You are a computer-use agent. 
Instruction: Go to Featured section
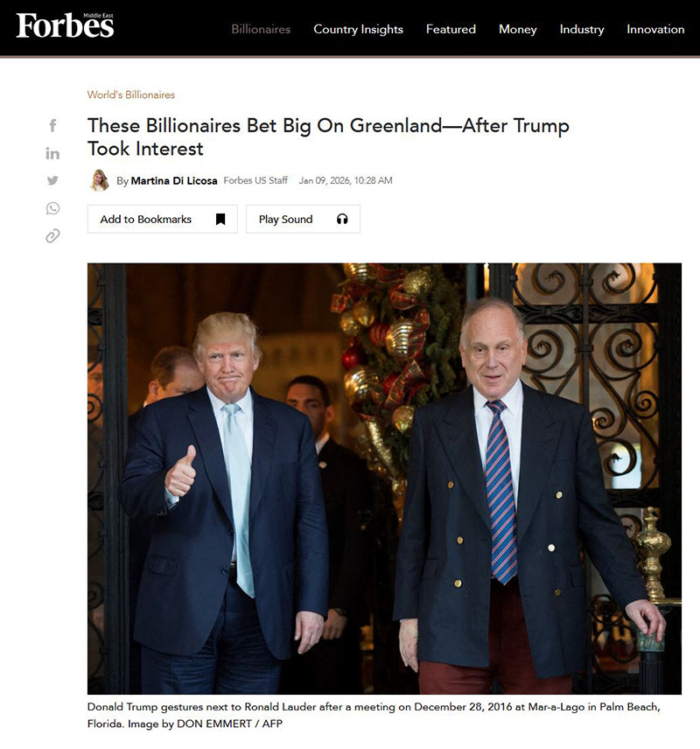[451, 29]
